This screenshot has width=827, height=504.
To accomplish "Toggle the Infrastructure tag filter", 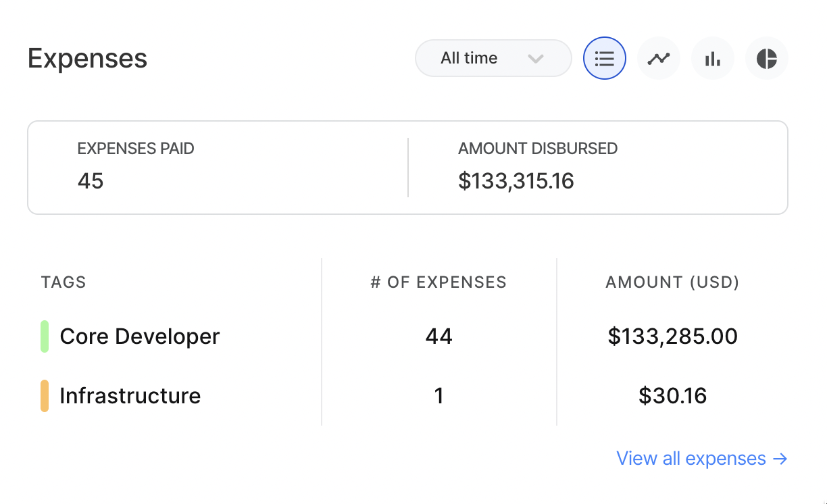I will 130,396.
